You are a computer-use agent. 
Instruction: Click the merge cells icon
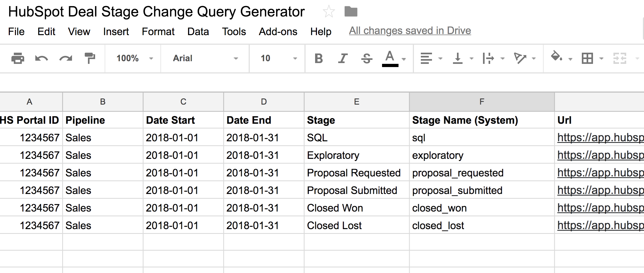point(620,58)
